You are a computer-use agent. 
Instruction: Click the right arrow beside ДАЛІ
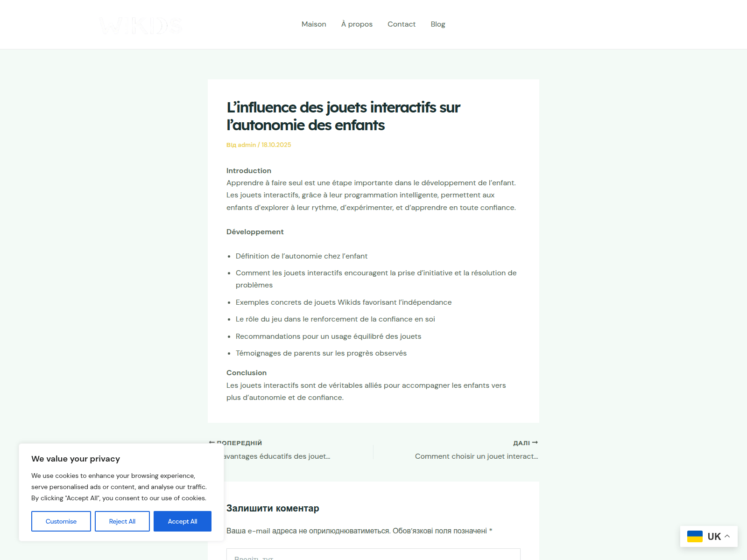(535, 442)
